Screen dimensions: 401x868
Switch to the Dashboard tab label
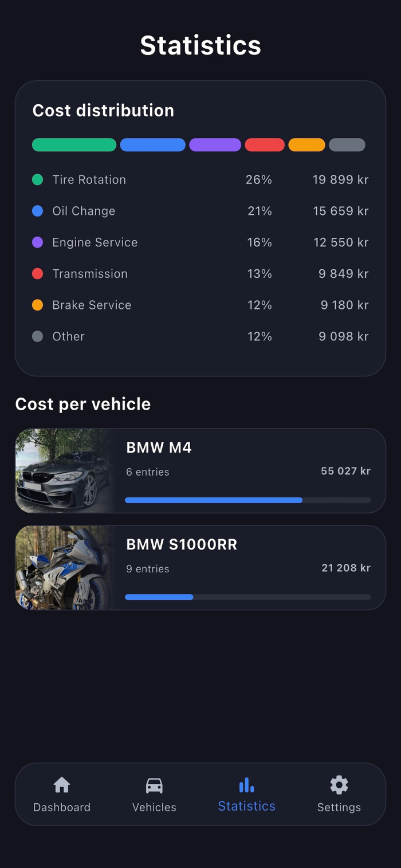(x=62, y=807)
